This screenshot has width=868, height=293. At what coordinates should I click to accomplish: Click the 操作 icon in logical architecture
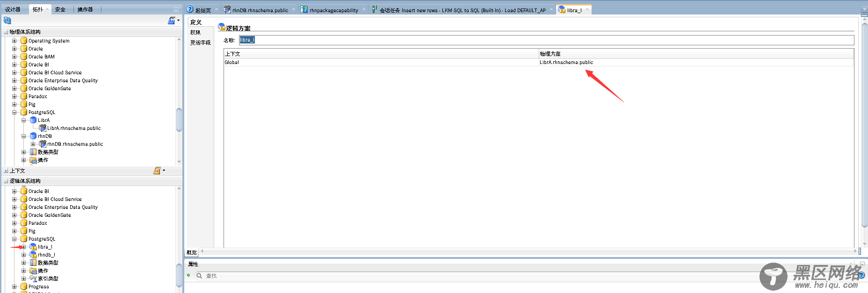pyautogui.click(x=33, y=271)
